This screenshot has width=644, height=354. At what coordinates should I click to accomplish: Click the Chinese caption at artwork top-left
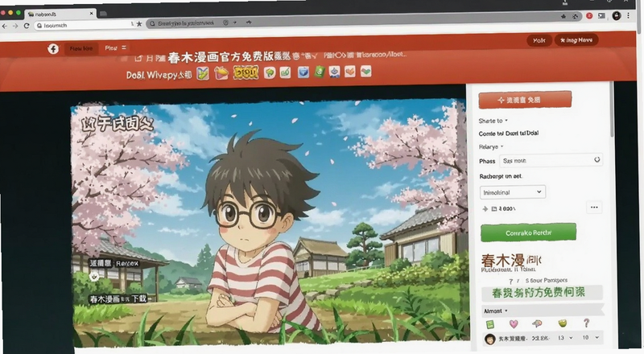117,124
